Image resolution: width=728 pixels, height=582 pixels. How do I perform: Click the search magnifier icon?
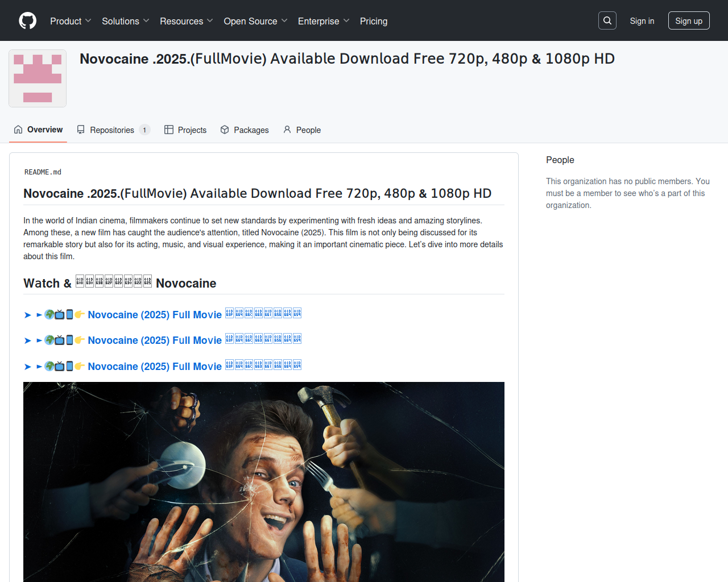pyautogui.click(x=607, y=20)
